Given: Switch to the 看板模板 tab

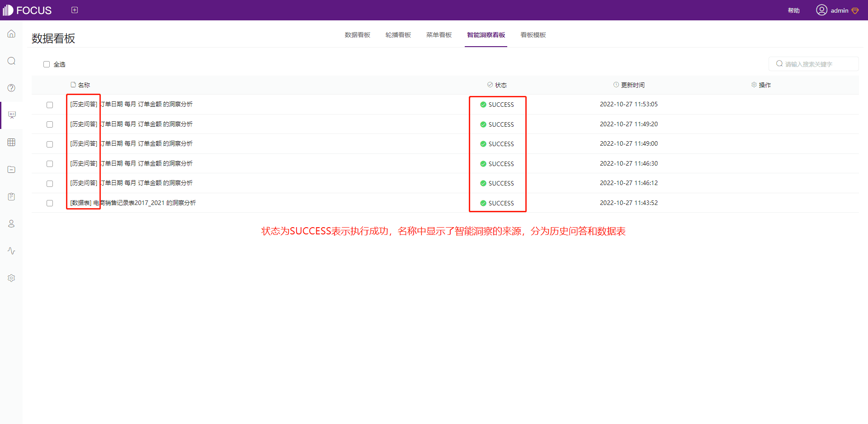Looking at the screenshot, I should click(x=533, y=35).
